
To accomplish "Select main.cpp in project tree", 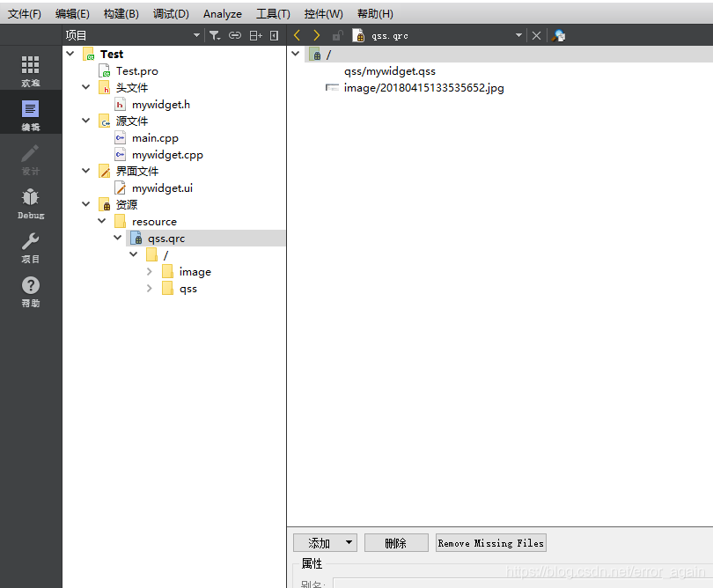I will [x=155, y=138].
